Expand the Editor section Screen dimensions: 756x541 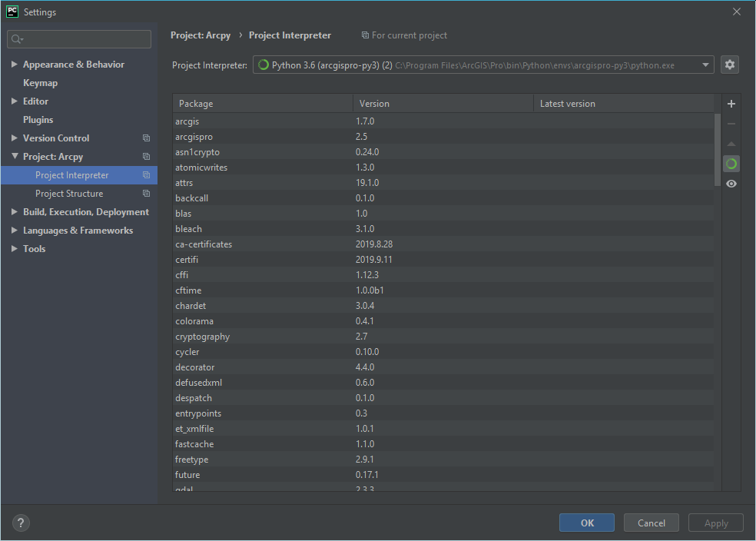coord(14,101)
